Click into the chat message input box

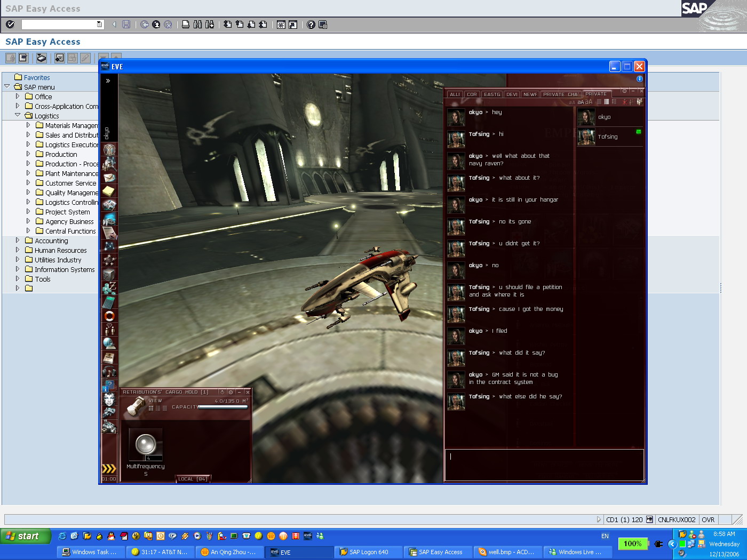pos(544,465)
